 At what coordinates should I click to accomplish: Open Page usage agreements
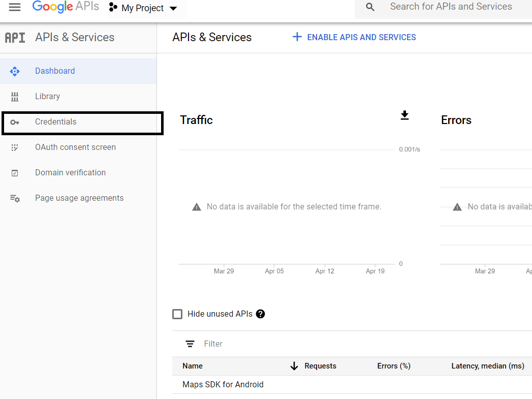pyautogui.click(x=78, y=198)
